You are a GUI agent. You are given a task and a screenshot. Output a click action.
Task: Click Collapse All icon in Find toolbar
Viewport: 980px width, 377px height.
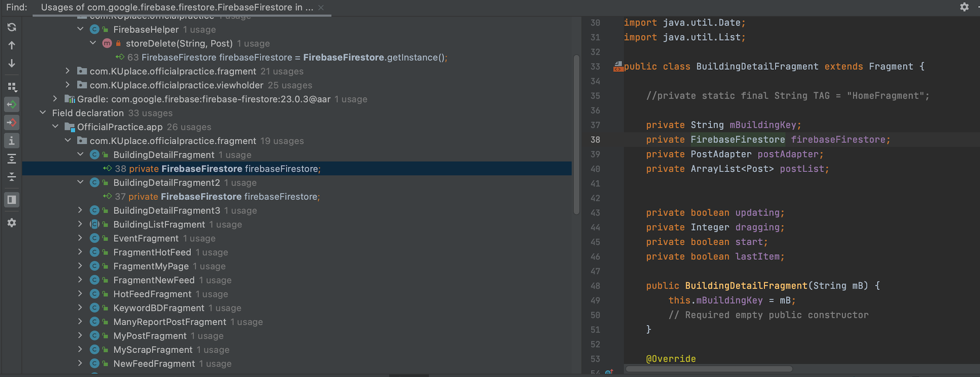(12, 177)
